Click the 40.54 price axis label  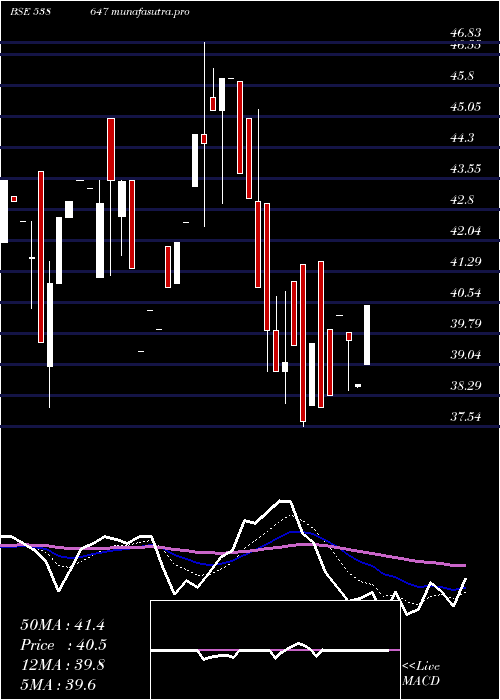(x=466, y=293)
